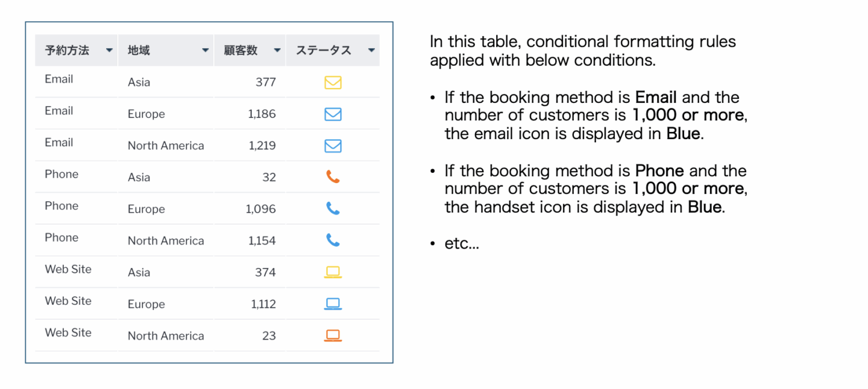Click blue email icon in North America row
This screenshot has width=868, height=389.
333,146
